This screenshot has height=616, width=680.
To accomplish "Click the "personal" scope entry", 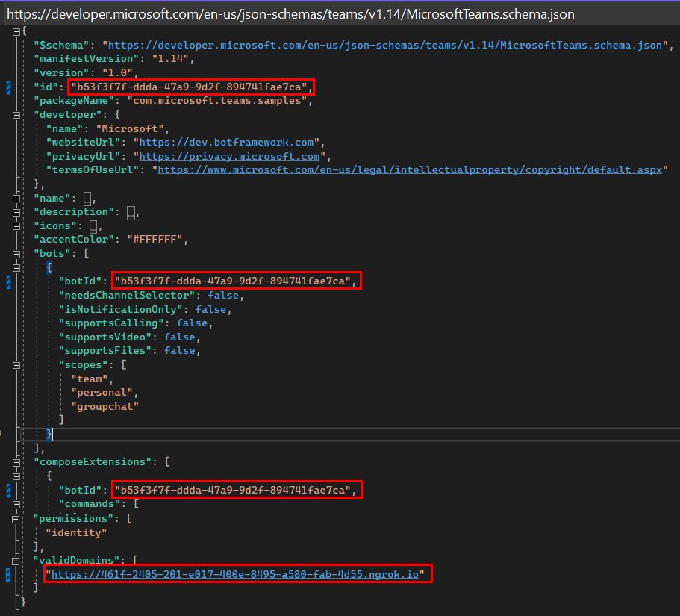I will pos(102,393).
